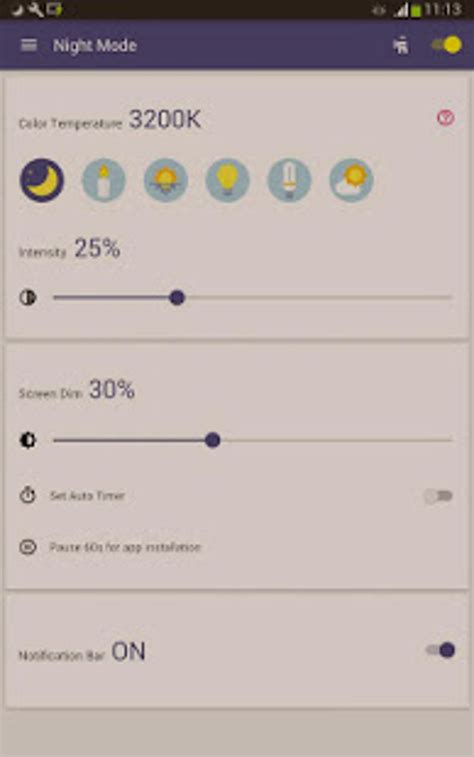474x757 pixels.
Task: Click the pause circle icon
Action: click(x=28, y=547)
